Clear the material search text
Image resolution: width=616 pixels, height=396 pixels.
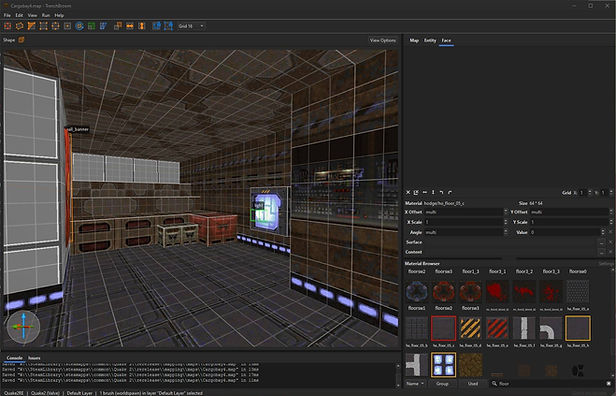pos(609,383)
